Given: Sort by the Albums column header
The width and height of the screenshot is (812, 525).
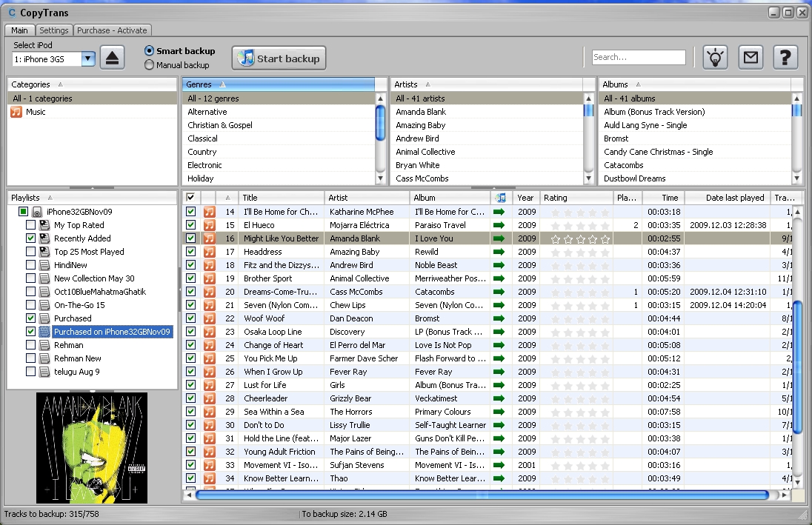Looking at the screenshot, I should point(694,84).
